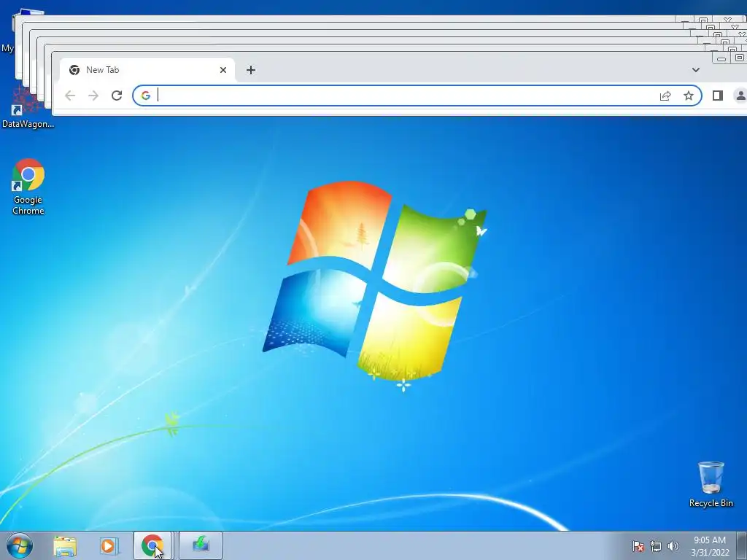Open Action Center flag in system tray

(638, 546)
